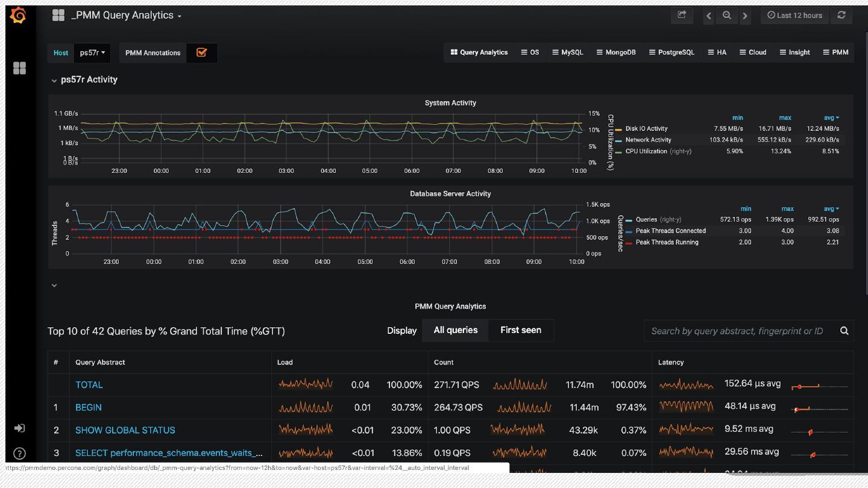Shift time range backward with left arrow
The height and width of the screenshot is (488, 868).
709,16
